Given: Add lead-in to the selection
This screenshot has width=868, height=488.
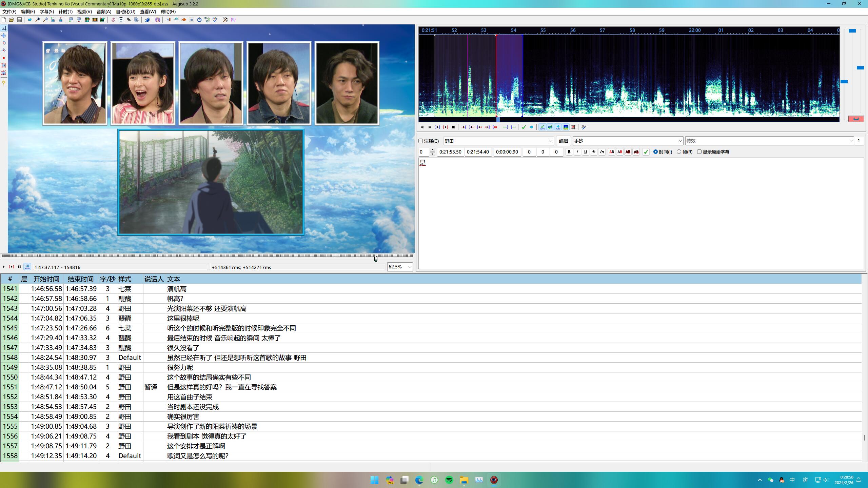Looking at the screenshot, I should click(x=506, y=127).
